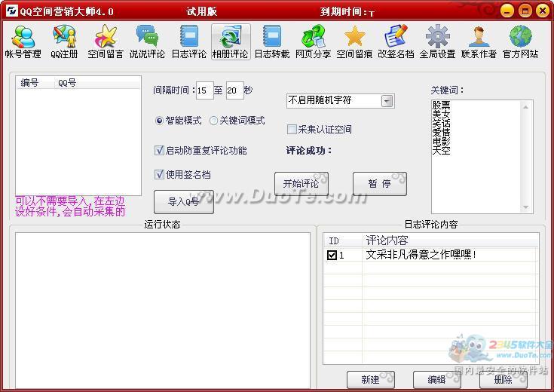This screenshot has width=554, height=392.
Task: Open the 联系作者 contact author icon
Action: pyautogui.click(x=479, y=41)
